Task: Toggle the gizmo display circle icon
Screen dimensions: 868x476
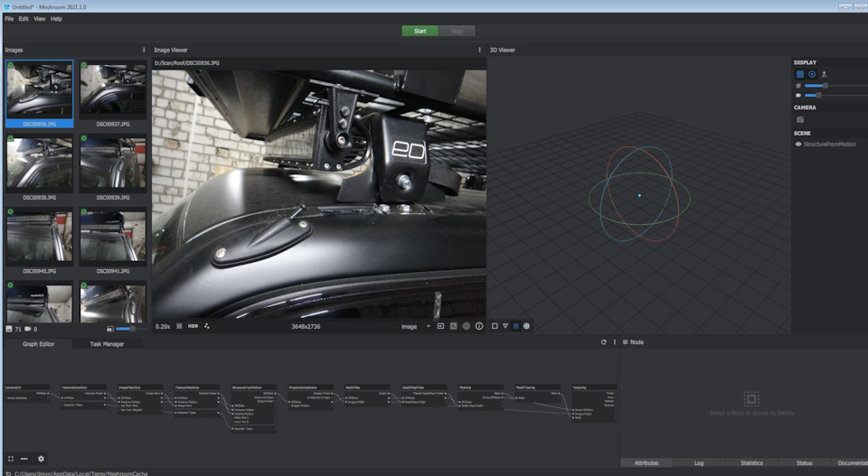Action: (x=812, y=74)
